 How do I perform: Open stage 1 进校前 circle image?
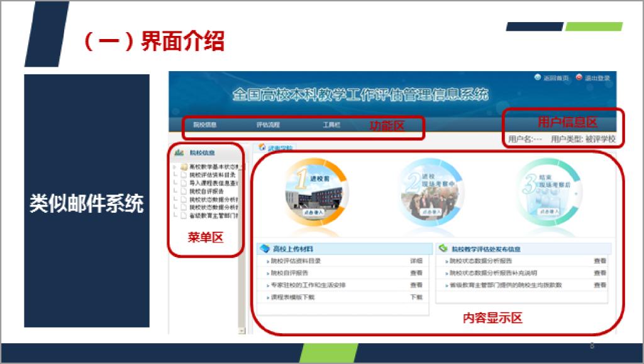[x=317, y=192]
